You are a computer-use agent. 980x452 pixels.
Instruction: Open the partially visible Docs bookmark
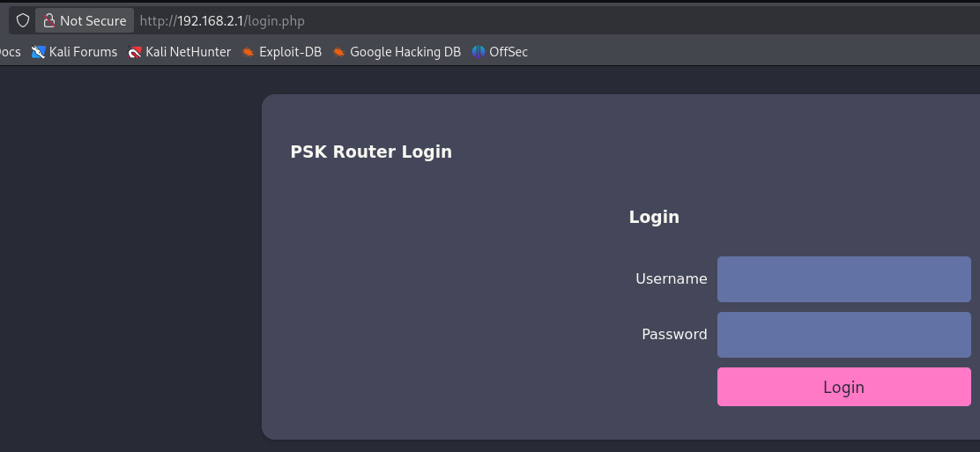(x=10, y=52)
